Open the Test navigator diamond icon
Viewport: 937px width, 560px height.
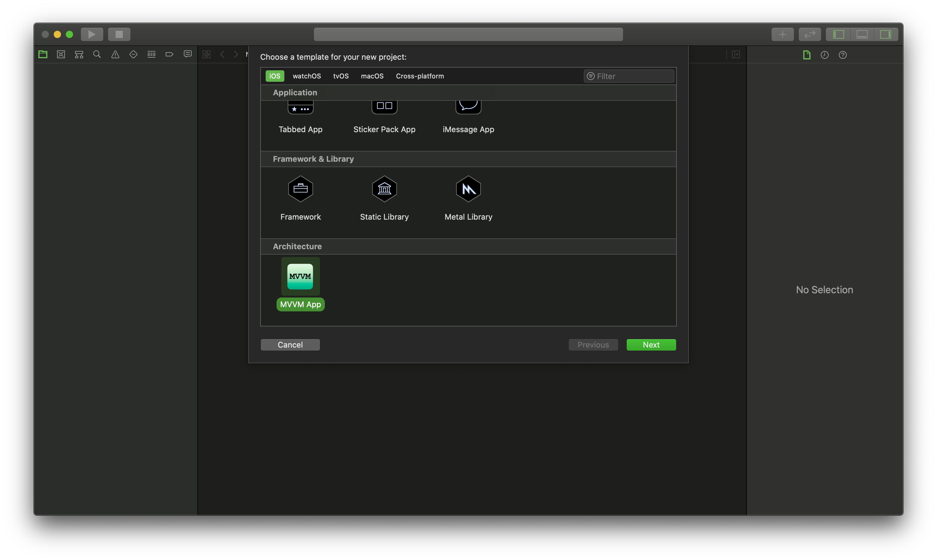point(133,54)
